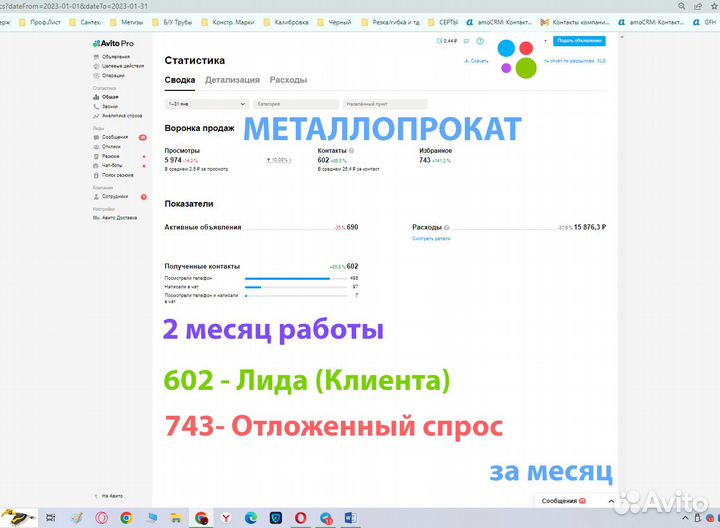This screenshot has height=528, width=720.
Task: Click the Скачать download link
Action: pos(476,61)
